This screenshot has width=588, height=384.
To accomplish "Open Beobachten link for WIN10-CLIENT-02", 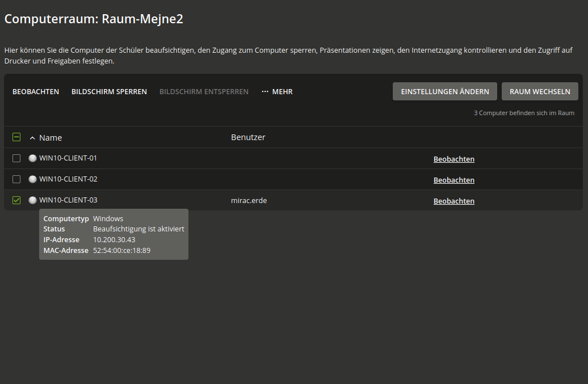I will [453, 180].
